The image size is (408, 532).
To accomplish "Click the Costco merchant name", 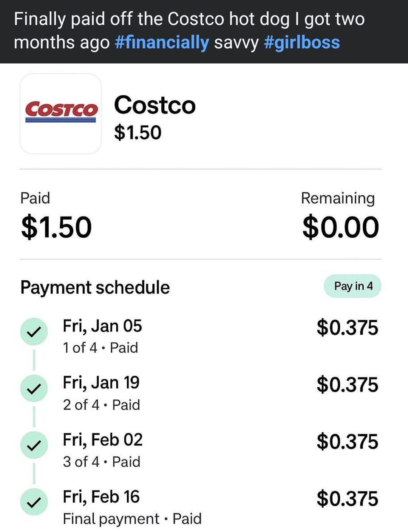I will [155, 105].
